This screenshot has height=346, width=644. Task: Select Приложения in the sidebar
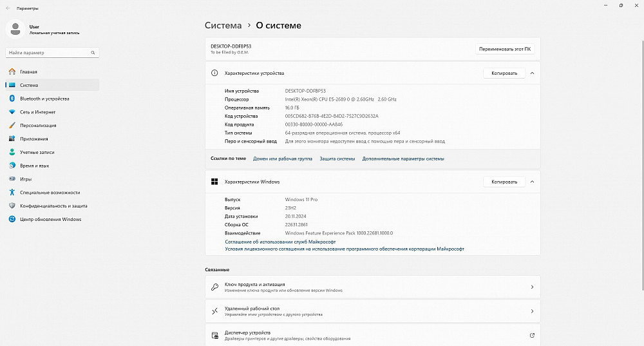(x=52, y=139)
